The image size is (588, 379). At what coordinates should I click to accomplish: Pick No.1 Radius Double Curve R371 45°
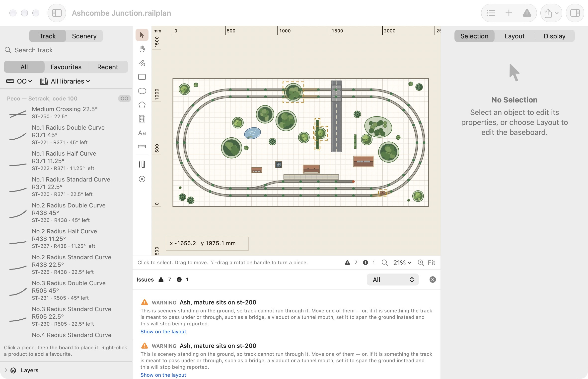66,135
